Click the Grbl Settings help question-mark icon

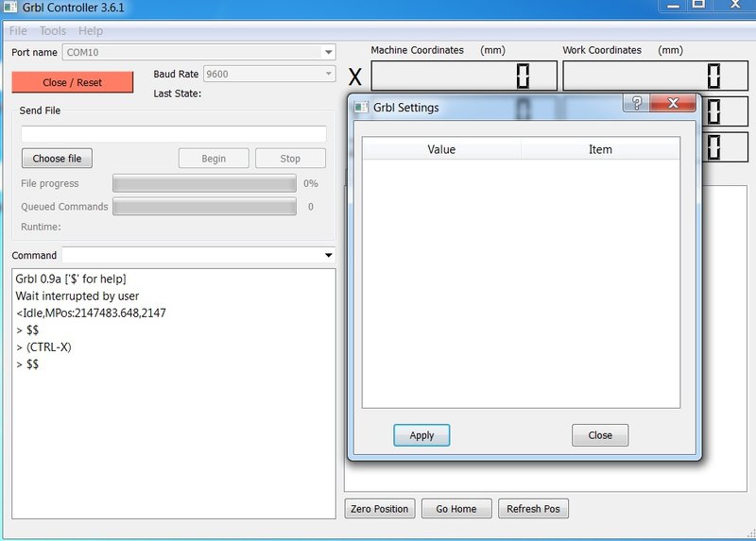tap(637, 103)
